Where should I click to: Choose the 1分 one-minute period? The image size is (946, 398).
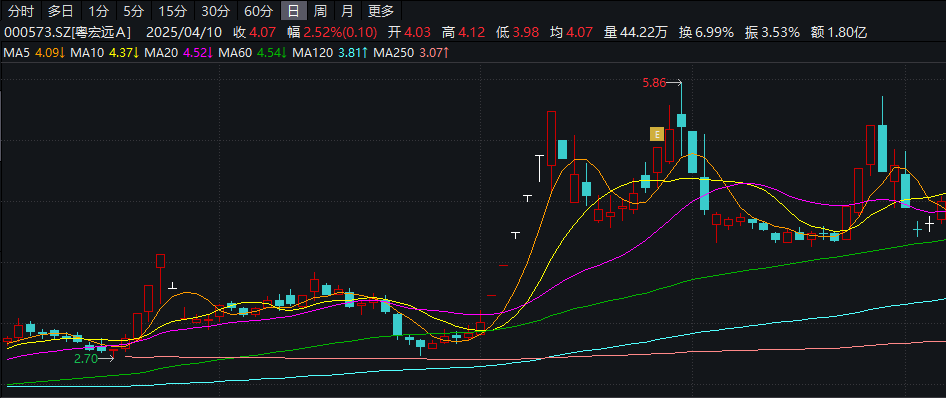click(x=97, y=11)
